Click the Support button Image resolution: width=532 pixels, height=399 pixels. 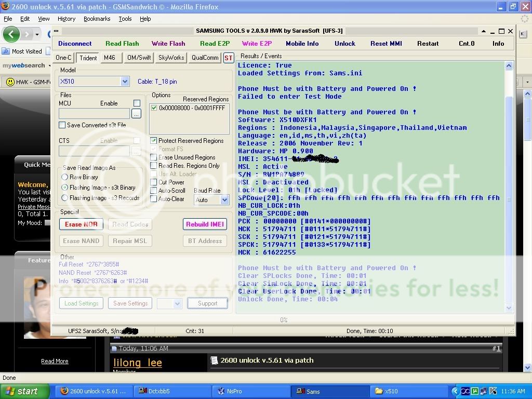click(x=207, y=303)
